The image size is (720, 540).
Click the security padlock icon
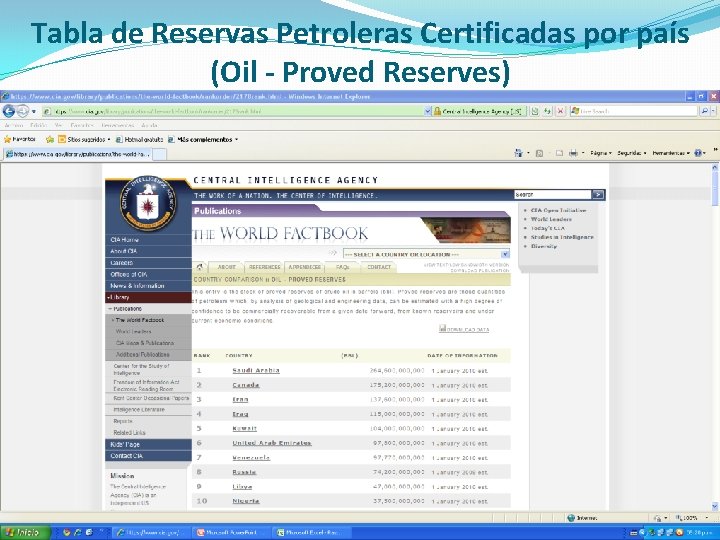point(437,111)
